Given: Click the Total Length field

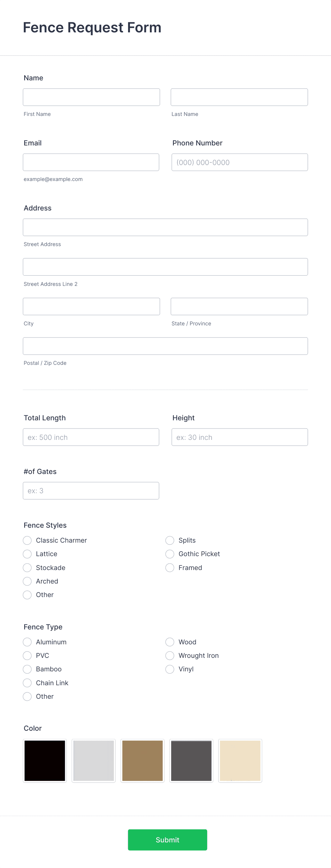Looking at the screenshot, I should pyautogui.click(x=91, y=437).
